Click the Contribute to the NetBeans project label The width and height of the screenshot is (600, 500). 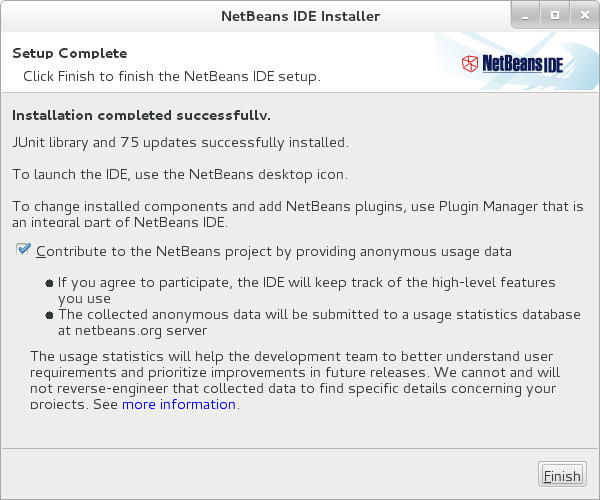coord(274,251)
